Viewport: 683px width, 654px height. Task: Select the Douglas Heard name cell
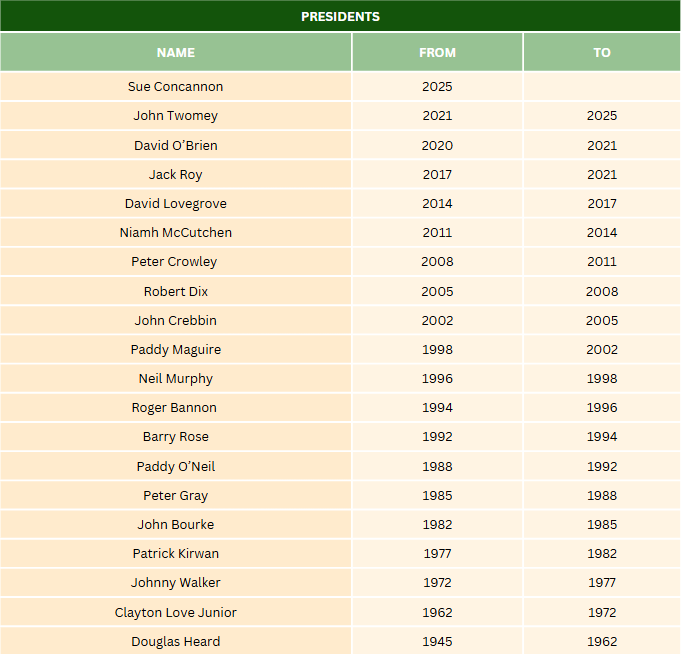tap(176, 641)
